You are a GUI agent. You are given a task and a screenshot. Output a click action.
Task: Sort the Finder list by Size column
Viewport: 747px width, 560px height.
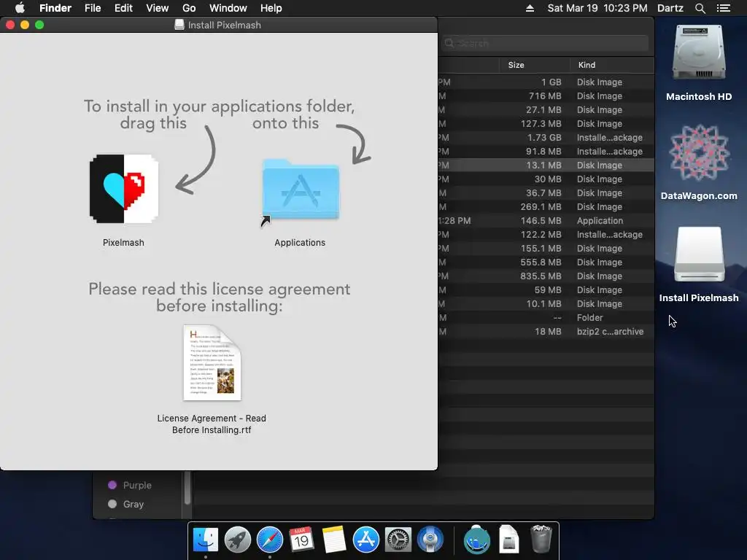535,65
